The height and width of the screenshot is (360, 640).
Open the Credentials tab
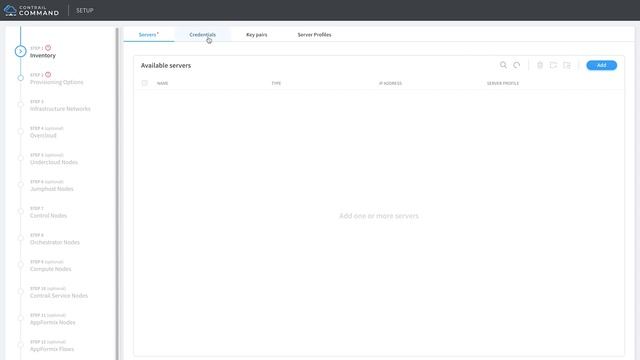click(x=202, y=35)
